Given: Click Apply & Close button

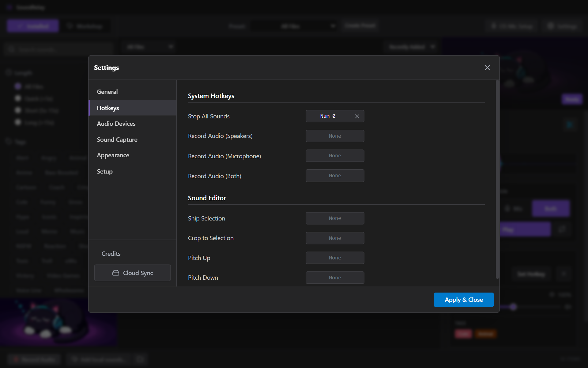Looking at the screenshot, I should click(x=463, y=300).
